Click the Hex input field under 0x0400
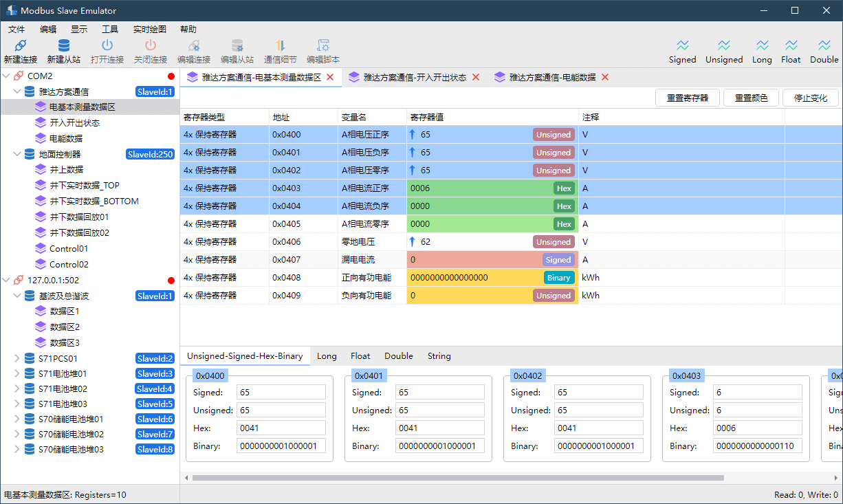The image size is (843, 504). 281,428
